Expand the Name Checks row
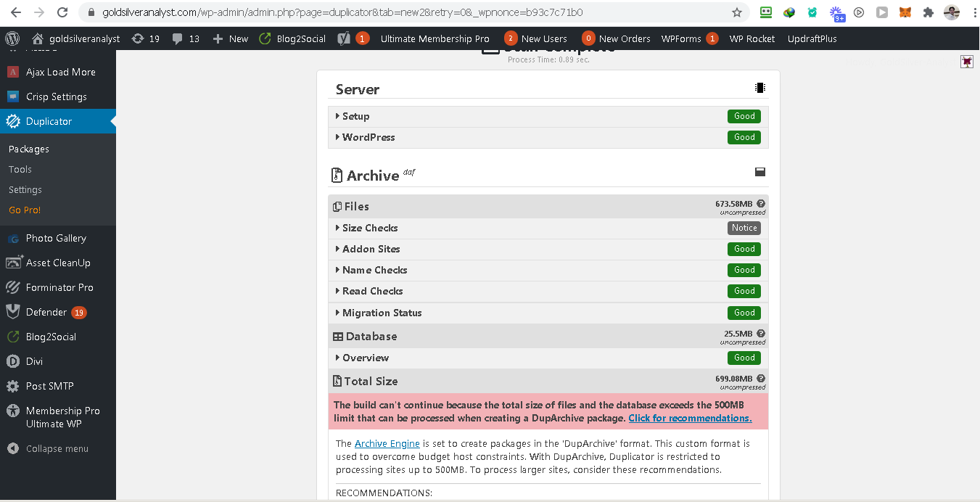Screen dimensions: 980x502 pyautogui.click(x=548, y=270)
